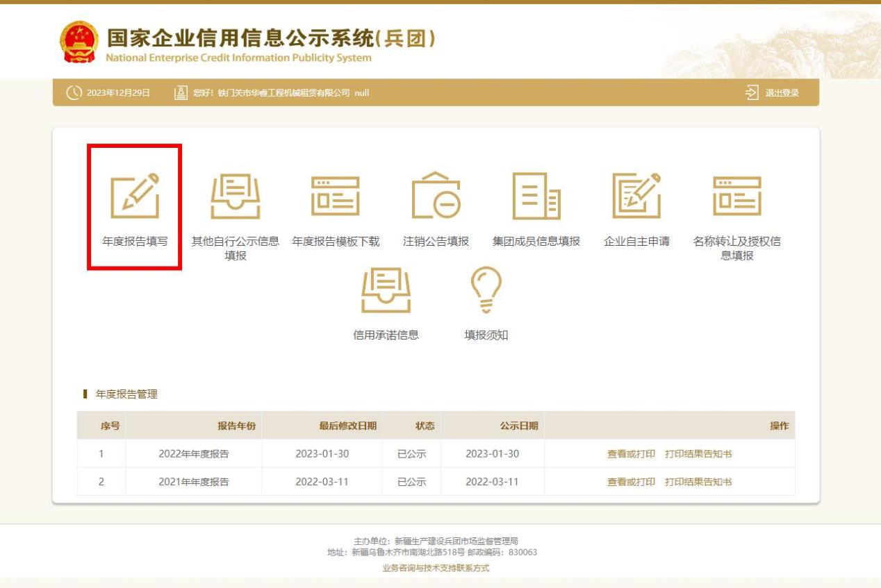Click the 填报须知 lightbulb icon

pyautogui.click(x=486, y=290)
